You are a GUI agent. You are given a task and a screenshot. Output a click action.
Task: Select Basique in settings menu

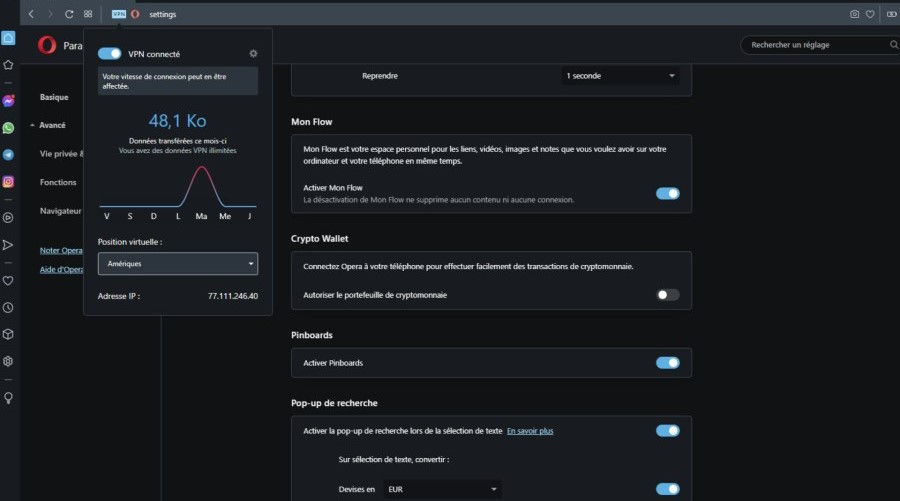click(54, 97)
